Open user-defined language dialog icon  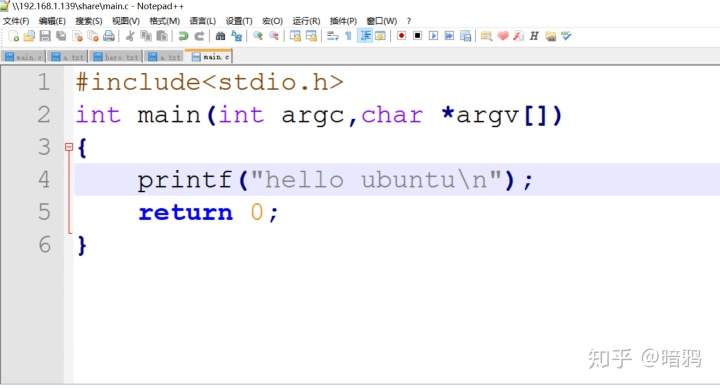point(380,36)
